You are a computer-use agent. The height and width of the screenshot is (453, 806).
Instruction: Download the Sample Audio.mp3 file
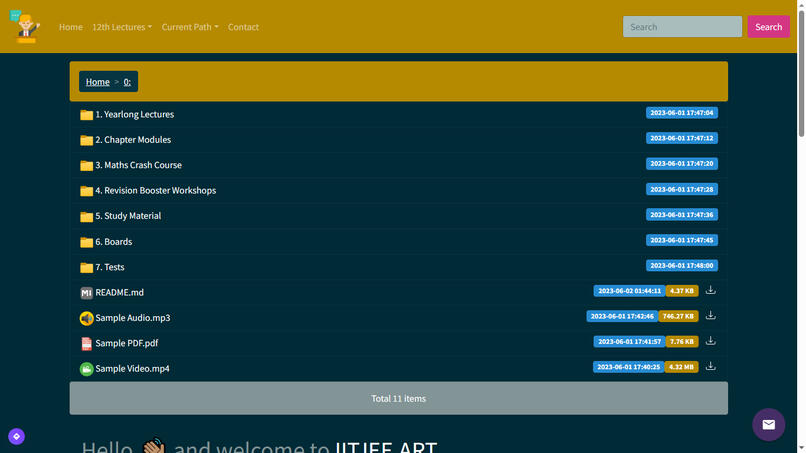click(710, 316)
